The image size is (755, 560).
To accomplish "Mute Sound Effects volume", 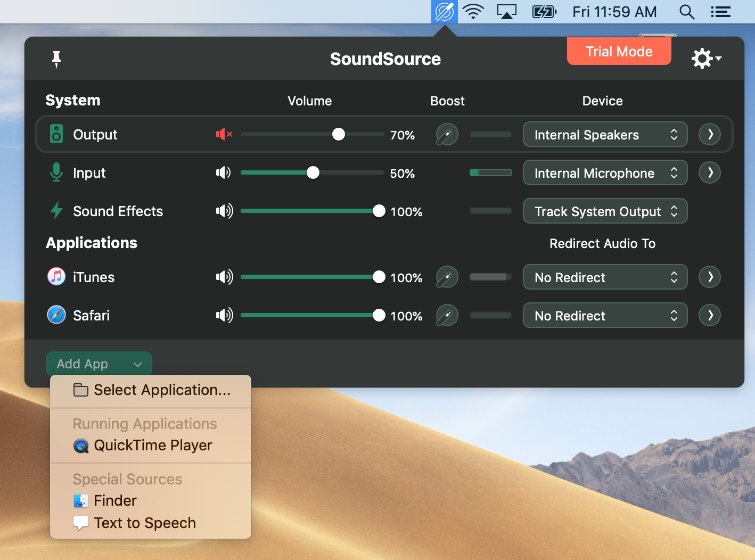I will click(224, 211).
